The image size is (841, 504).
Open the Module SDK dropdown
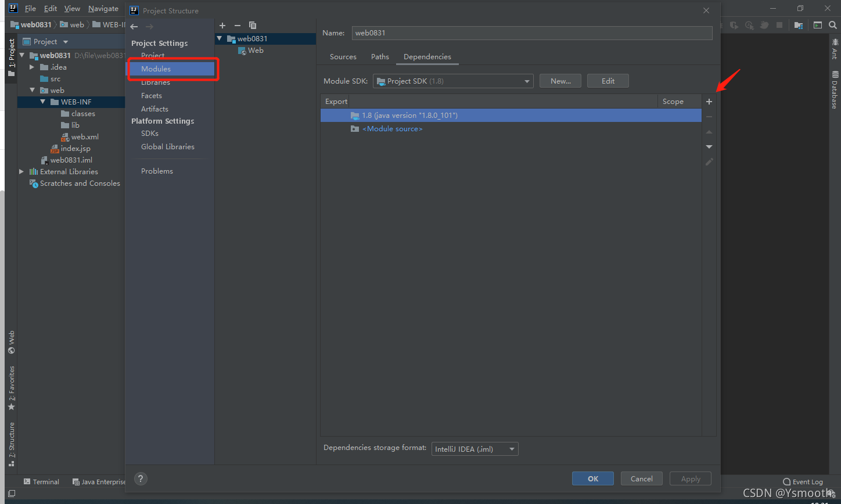click(x=453, y=81)
